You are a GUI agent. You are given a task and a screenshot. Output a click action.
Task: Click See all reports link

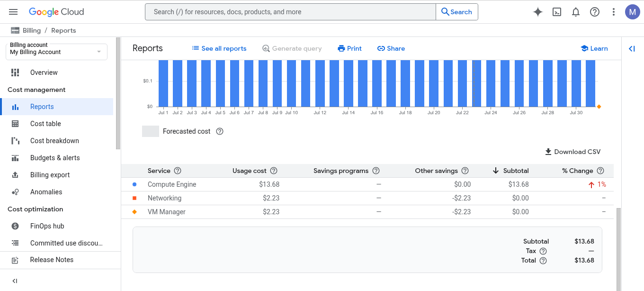coord(219,48)
